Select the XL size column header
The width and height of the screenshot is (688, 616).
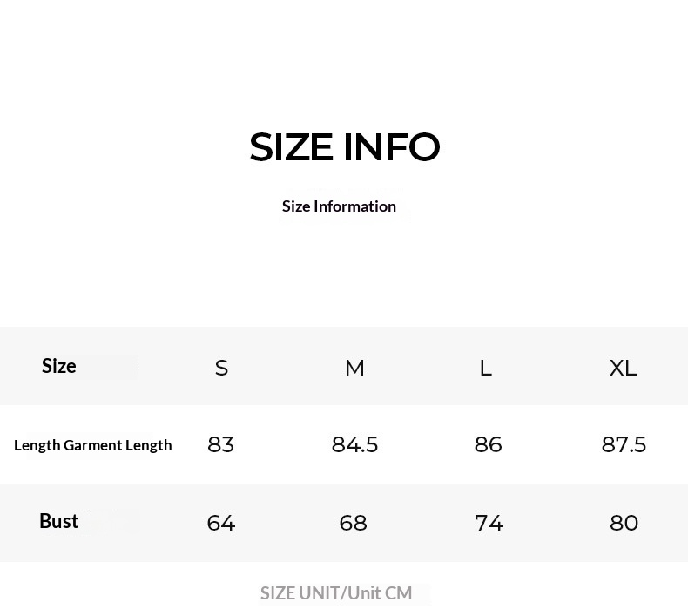624,368
